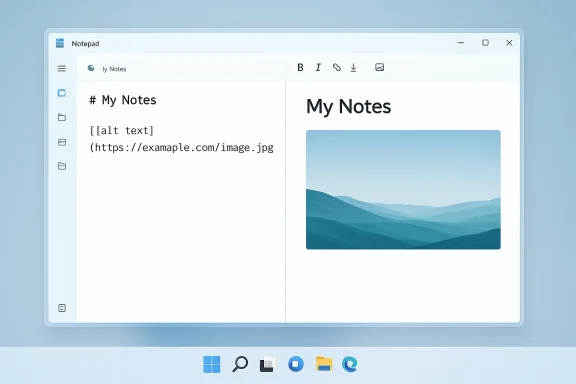Open the archive folder icon in sidebar

point(62,166)
